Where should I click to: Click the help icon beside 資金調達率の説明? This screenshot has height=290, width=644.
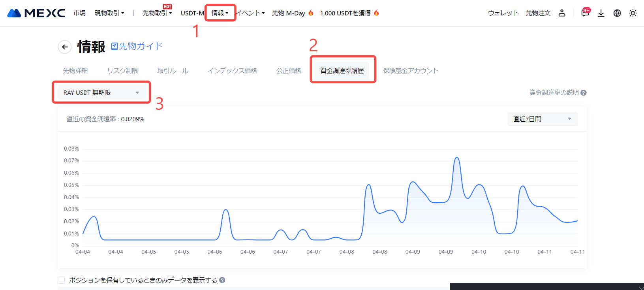coord(584,93)
